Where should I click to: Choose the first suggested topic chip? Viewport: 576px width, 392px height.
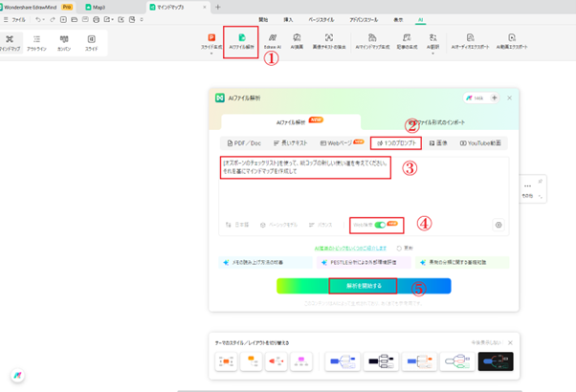(x=265, y=262)
